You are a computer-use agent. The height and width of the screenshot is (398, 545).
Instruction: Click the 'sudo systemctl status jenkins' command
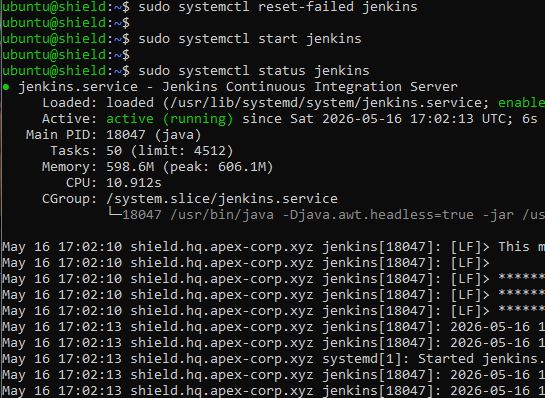click(254, 71)
